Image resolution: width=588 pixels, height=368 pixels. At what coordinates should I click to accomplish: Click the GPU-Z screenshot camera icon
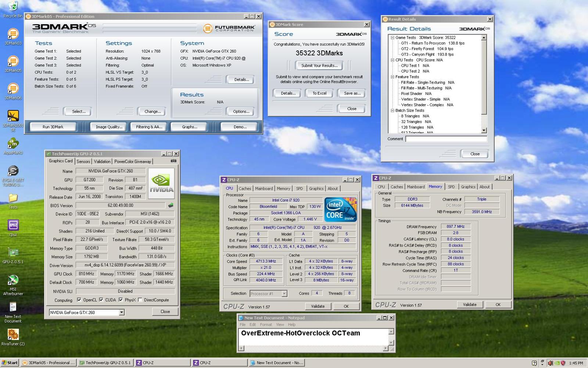tap(173, 161)
